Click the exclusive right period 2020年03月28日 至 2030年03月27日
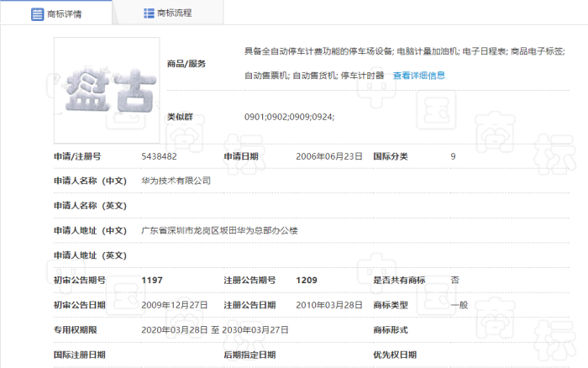 coord(215,330)
